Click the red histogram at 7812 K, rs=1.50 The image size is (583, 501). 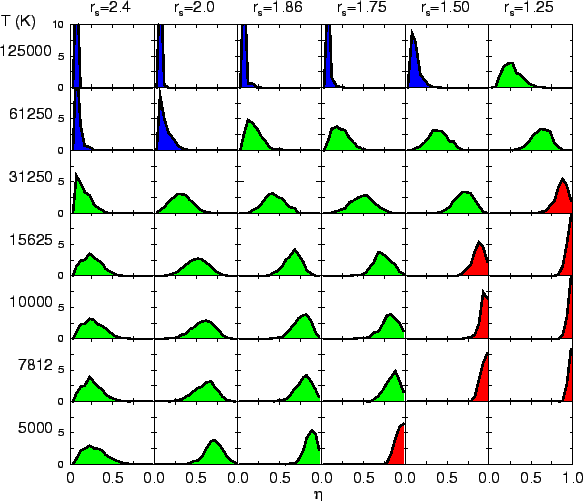click(483, 383)
